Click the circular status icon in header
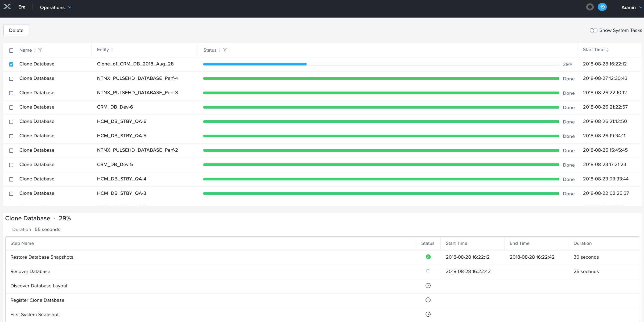The height and width of the screenshot is (322, 644). 590,7
